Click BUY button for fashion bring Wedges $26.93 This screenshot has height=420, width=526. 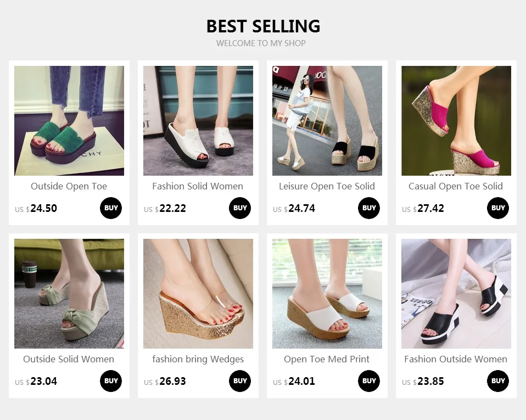pyautogui.click(x=240, y=381)
